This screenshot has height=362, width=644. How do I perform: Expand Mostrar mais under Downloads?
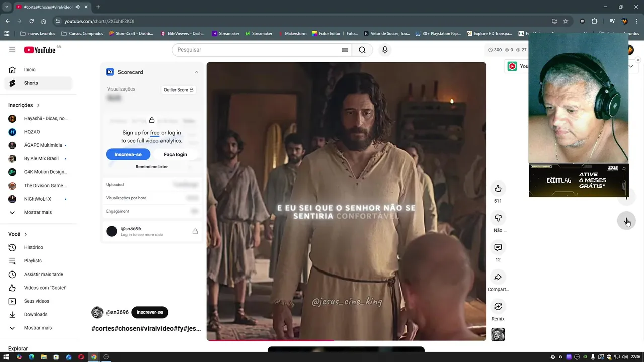pos(38,328)
